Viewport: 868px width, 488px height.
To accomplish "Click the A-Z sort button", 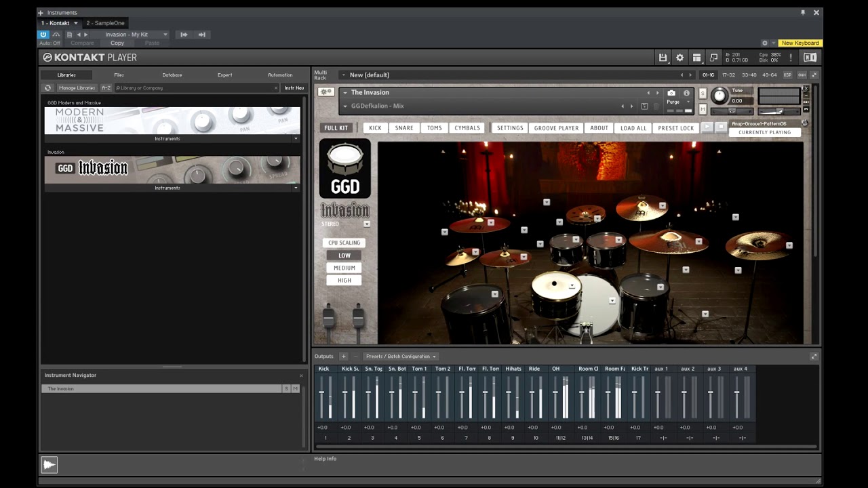I will coord(106,88).
